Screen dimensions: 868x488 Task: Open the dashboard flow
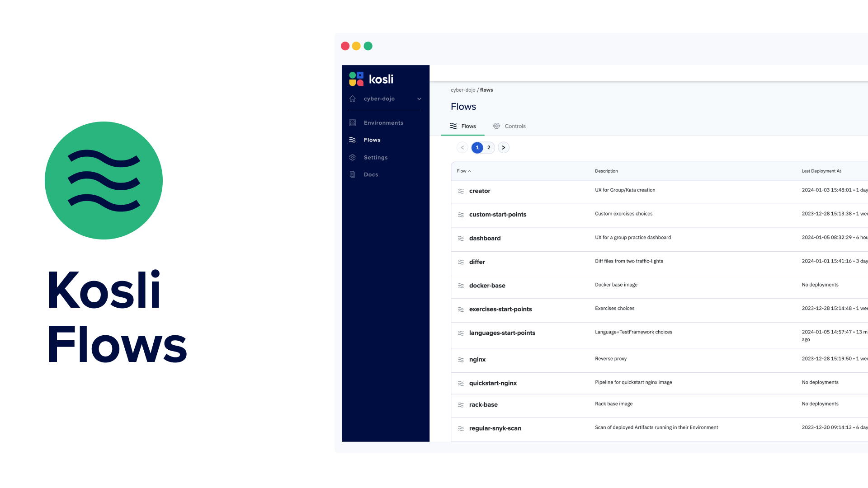tap(485, 238)
